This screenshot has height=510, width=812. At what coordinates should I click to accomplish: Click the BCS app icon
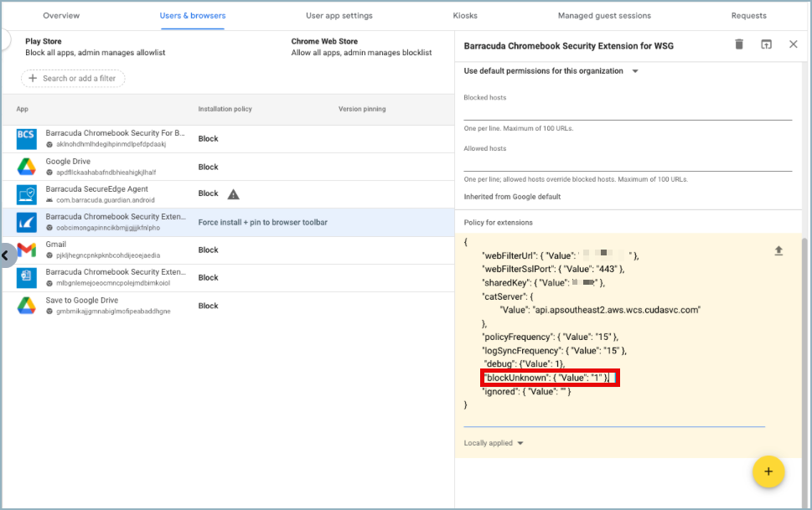27,139
